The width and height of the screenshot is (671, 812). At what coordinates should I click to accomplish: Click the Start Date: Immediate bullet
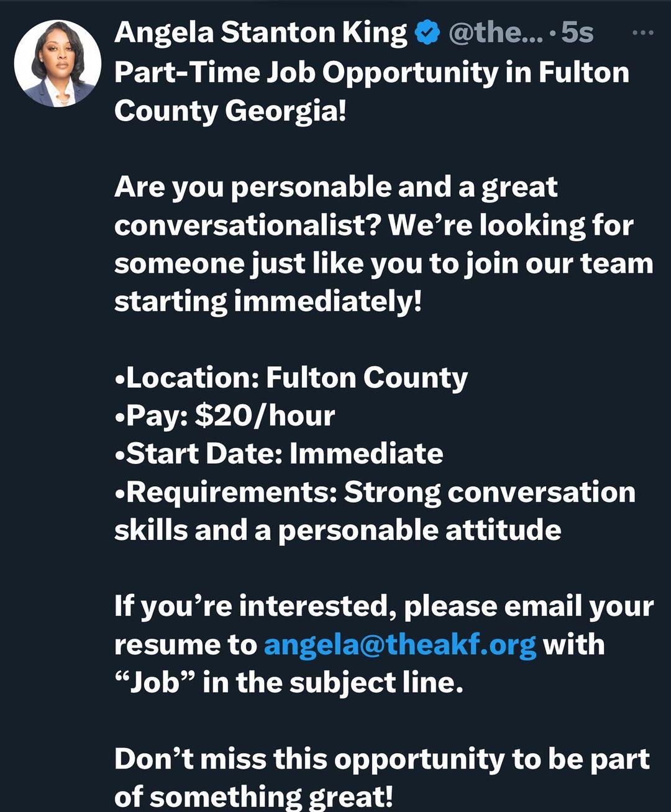[x=279, y=454]
